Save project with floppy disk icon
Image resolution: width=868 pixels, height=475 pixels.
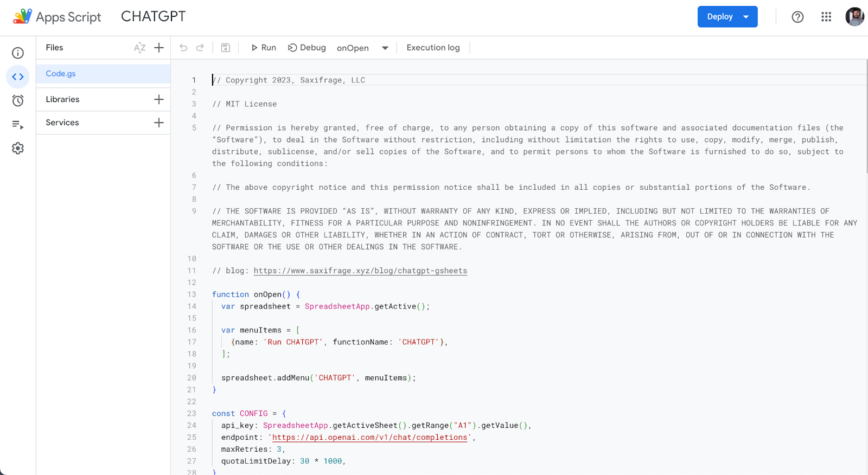(x=226, y=48)
